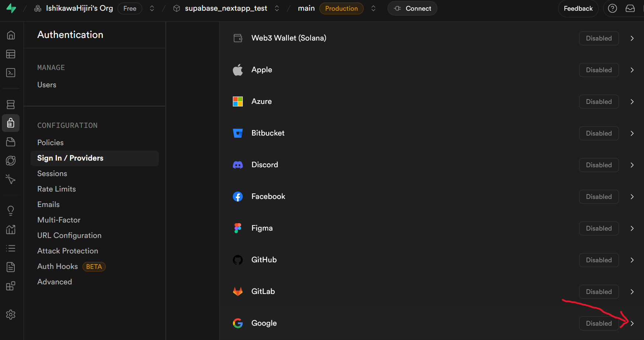This screenshot has height=340, width=644.
Task: Open the Users menu item
Action: point(47,85)
